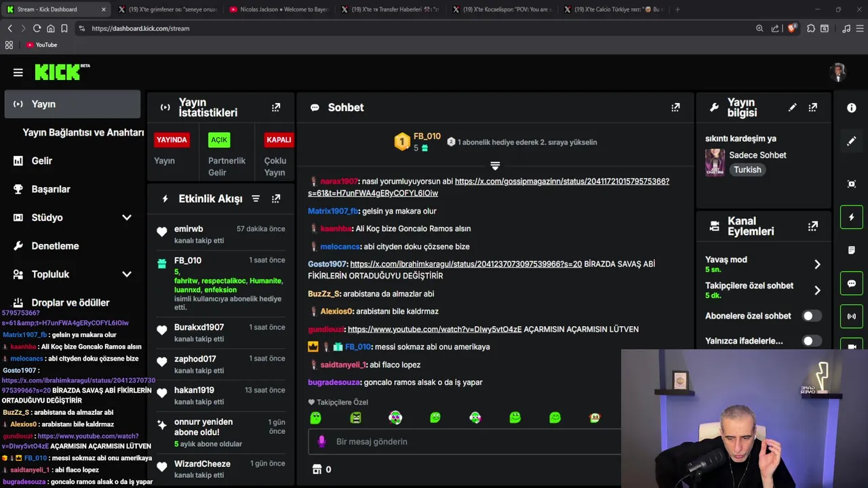Click the pencil icon in right rail
The width and height of the screenshot is (868, 488).
coord(852,141)
